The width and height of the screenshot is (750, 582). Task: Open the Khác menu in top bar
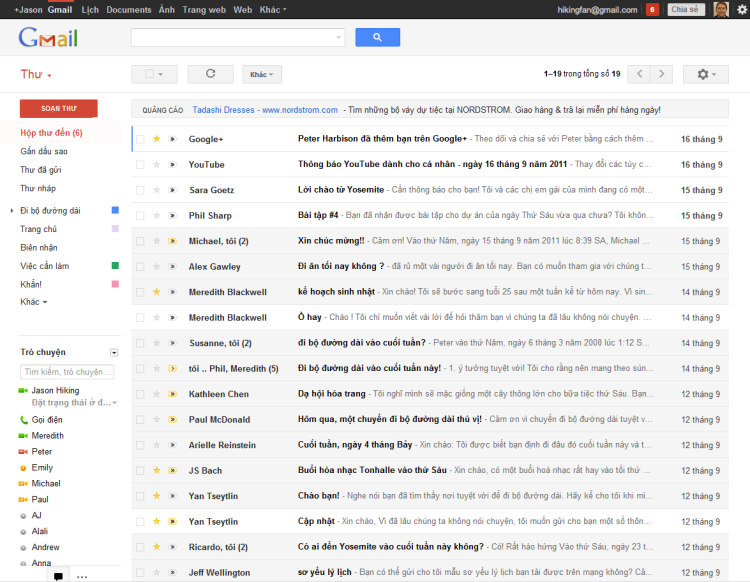(273, 10)
